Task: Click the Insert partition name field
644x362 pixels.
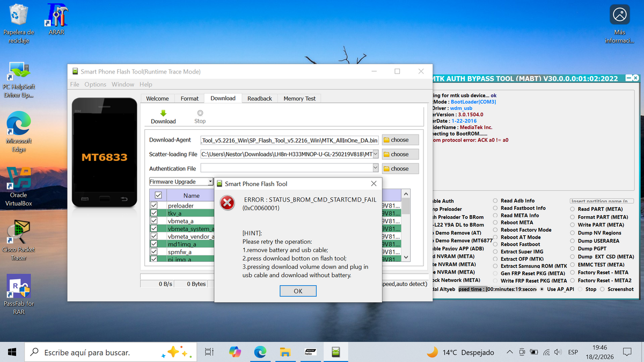Action: point(602,201)
